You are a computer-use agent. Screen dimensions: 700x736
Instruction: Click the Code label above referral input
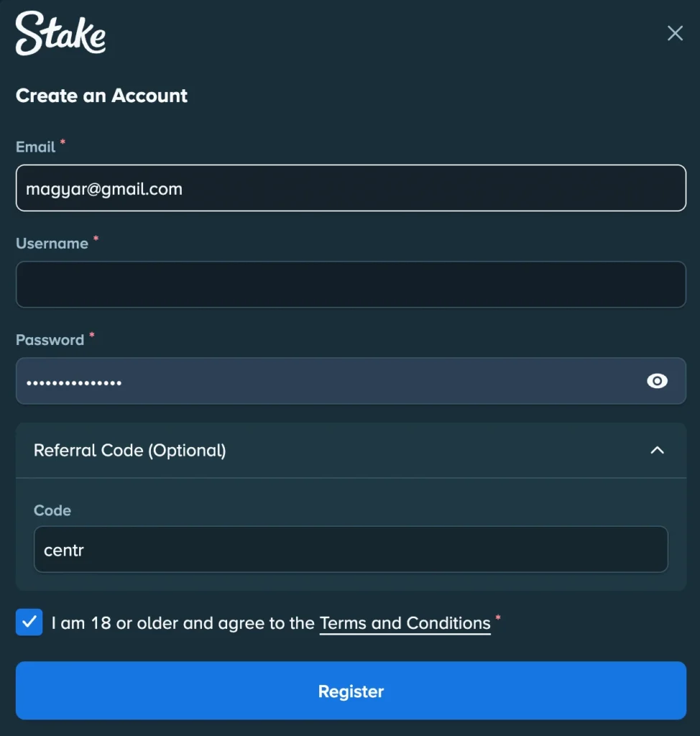click(x=52, y=510)
